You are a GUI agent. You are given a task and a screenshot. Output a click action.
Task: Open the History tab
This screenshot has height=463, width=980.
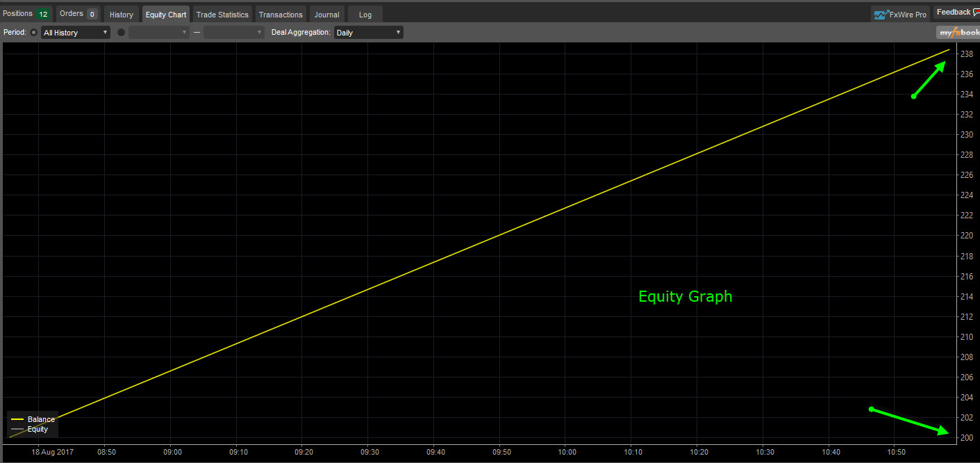[122, 15]
